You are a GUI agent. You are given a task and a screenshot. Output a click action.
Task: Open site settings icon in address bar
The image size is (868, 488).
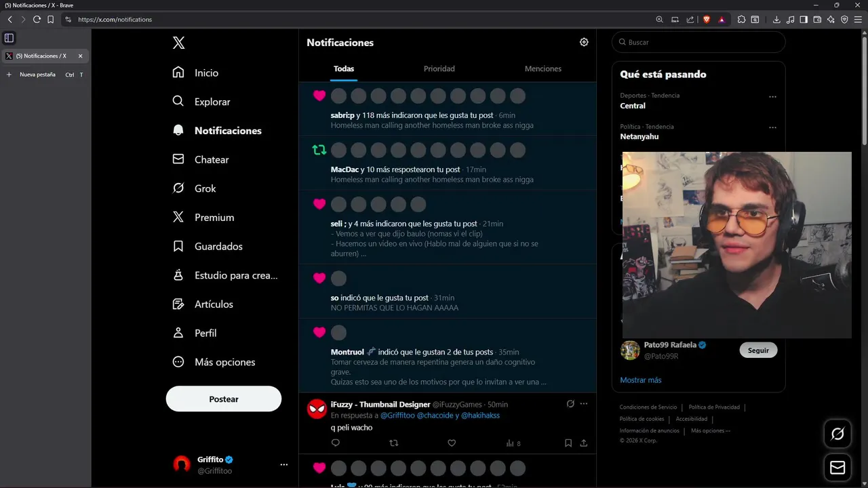click(x=68, y=20)
